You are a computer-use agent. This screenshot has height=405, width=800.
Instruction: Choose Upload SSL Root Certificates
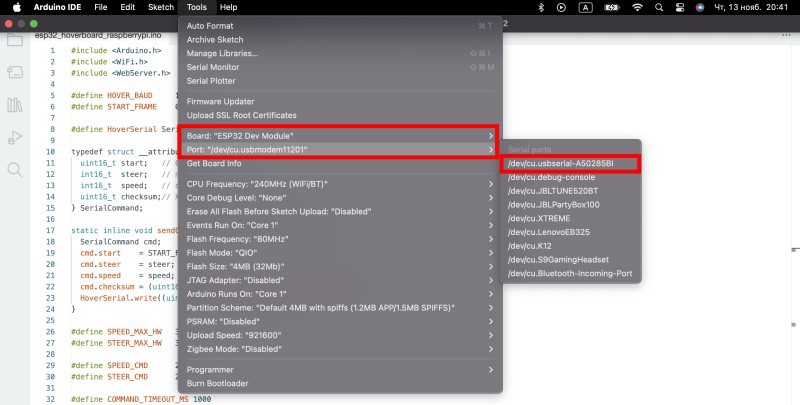coord(340,115)
